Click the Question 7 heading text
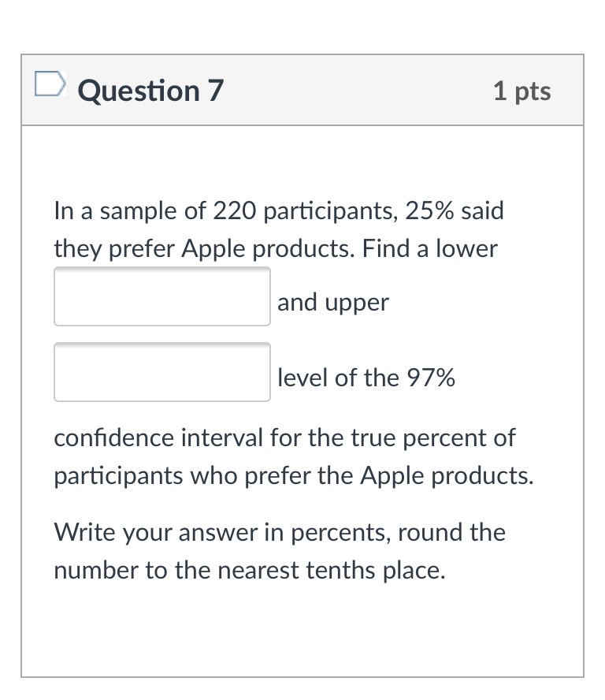This screenshot has height=700, width=605. pyautogui.click(x=149, y=90)
